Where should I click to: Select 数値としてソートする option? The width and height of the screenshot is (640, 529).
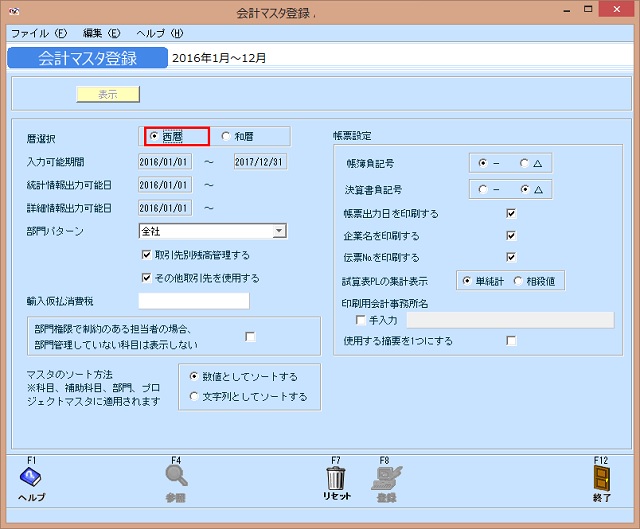[194, 376]
